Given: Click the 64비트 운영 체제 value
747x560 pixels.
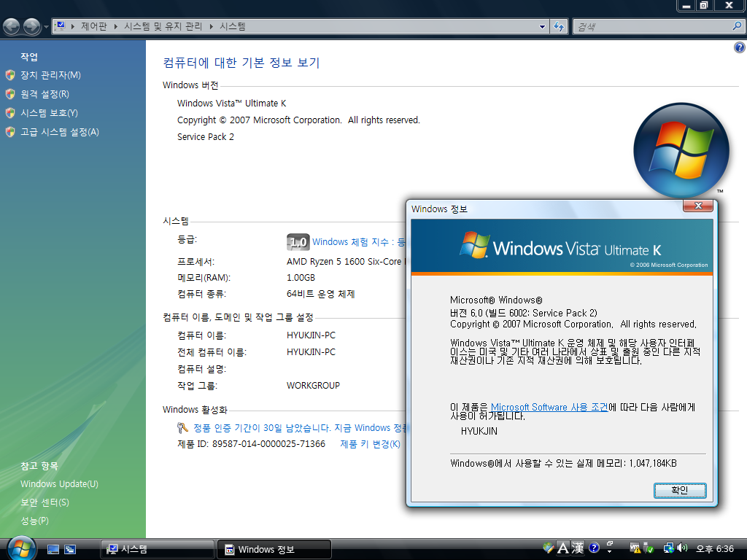Looking at the screenshot, I should point(321,294).
